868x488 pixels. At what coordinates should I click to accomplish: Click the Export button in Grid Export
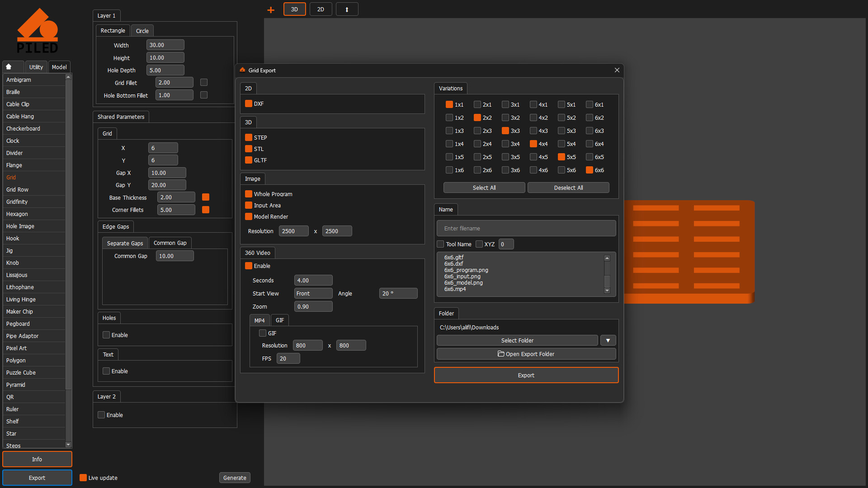(x=526, y=375)
